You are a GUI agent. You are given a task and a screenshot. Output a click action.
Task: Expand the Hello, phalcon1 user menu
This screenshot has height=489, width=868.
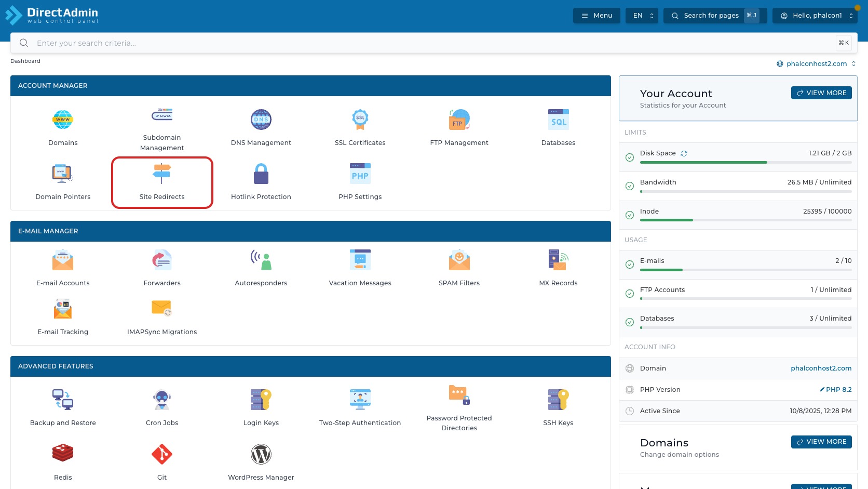[x=815, y=16]
